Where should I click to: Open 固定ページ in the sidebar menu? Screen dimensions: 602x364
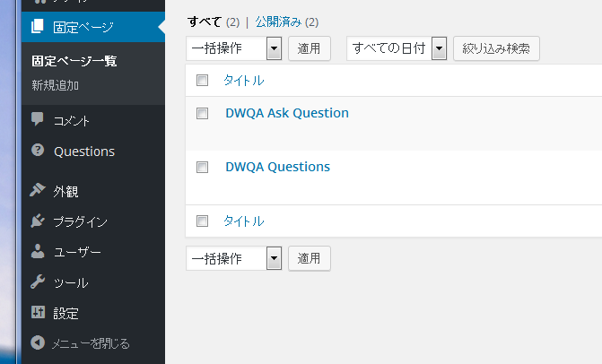tap(93, 27)
